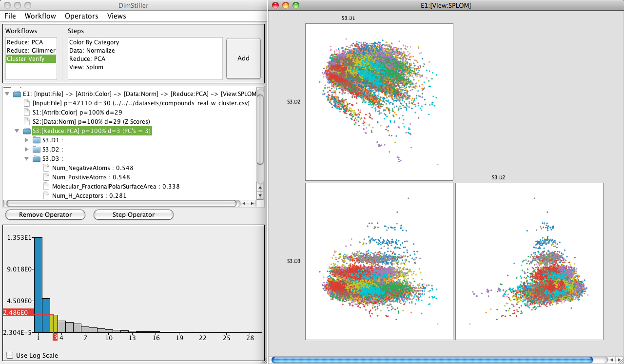Screen dimensions: 624x364
Task: Click the Add button
Action: [243, 58]
